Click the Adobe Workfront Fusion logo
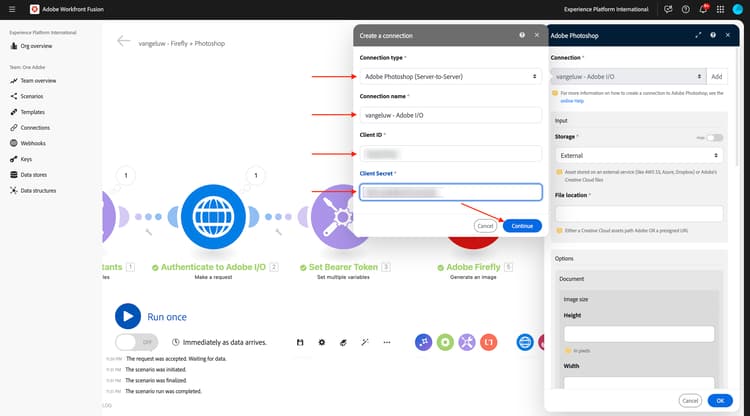 point(34,9)
